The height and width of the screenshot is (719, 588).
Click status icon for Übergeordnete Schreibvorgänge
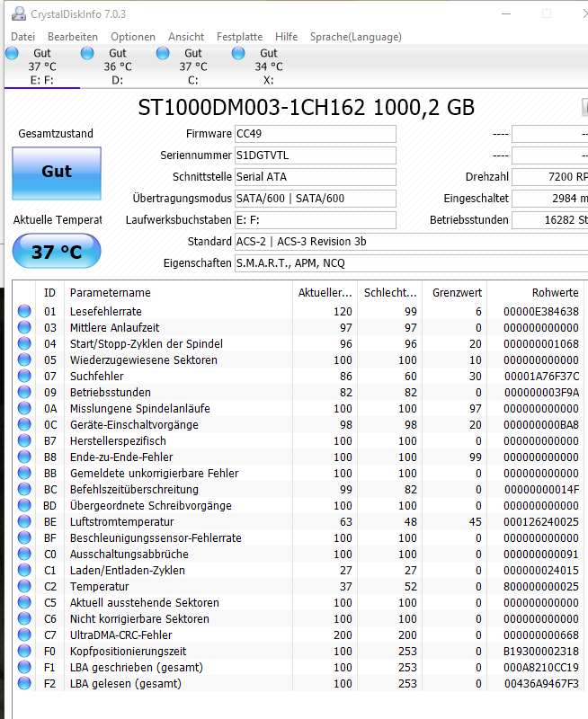click(x=24, y=505)
